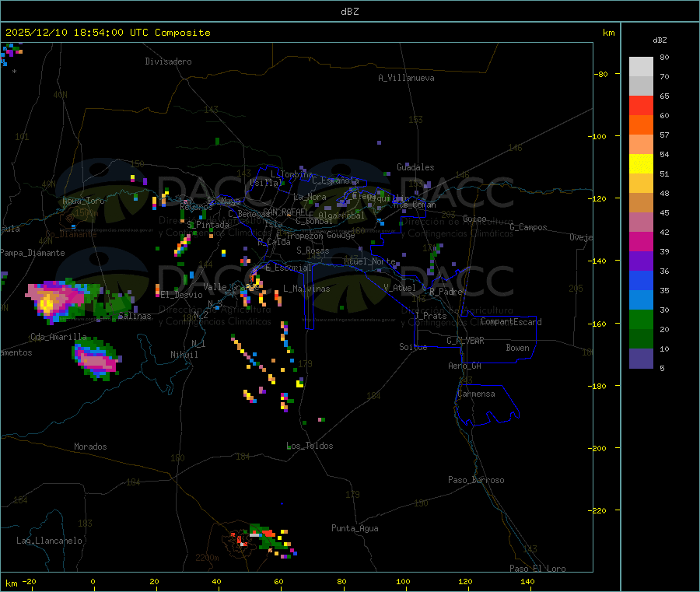700x592 pixels.
Task: Click the -200 tick on the right km axis
Action: (x=600, y=448)
